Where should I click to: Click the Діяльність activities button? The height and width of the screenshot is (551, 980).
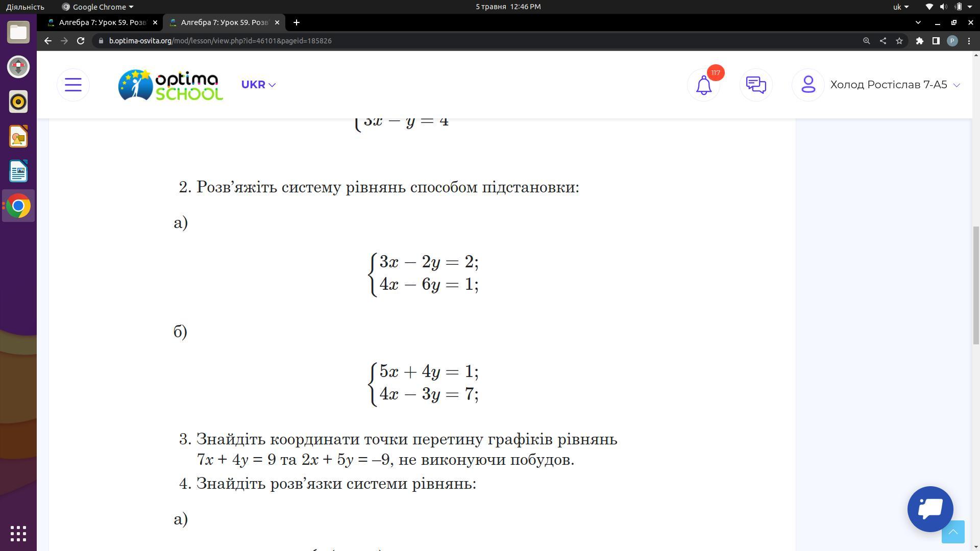[25, 7]
